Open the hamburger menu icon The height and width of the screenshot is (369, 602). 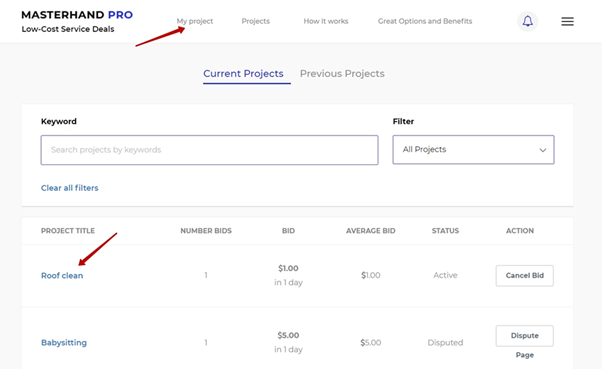(x=567, y=22)
